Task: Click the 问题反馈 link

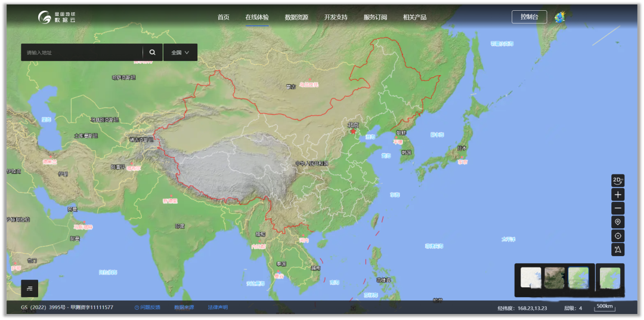Action: click(148, 307)
